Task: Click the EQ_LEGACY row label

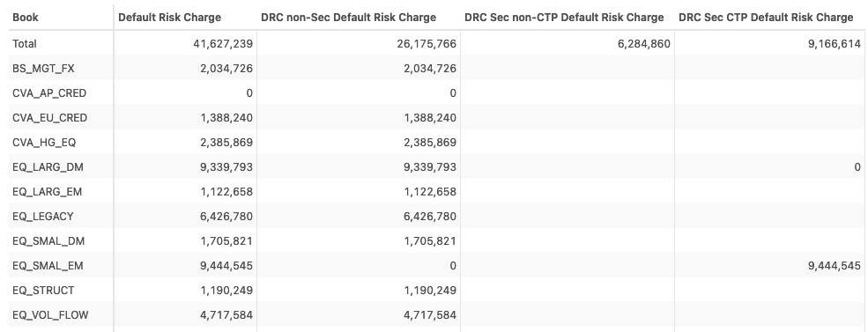Action: click(42, 217)
